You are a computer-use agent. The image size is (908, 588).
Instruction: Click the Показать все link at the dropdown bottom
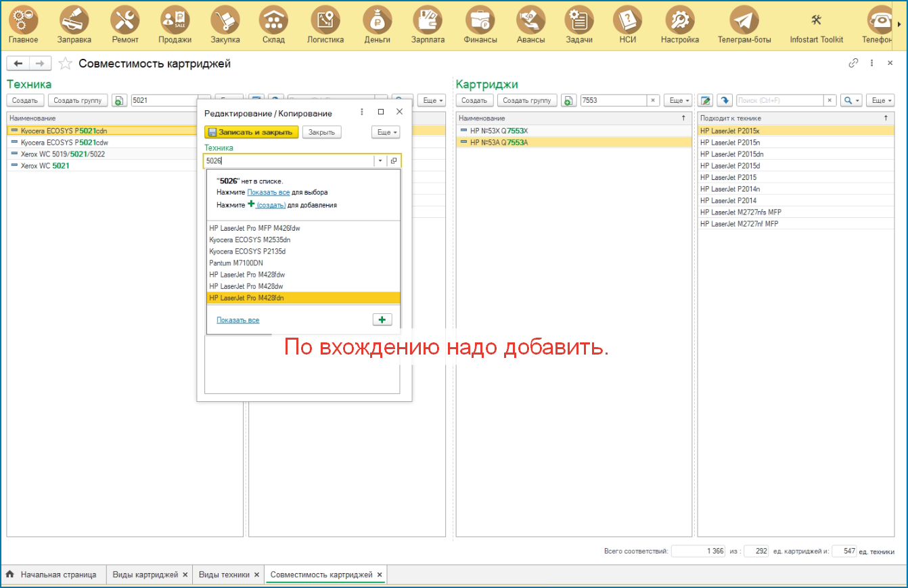tap(237, 320)
